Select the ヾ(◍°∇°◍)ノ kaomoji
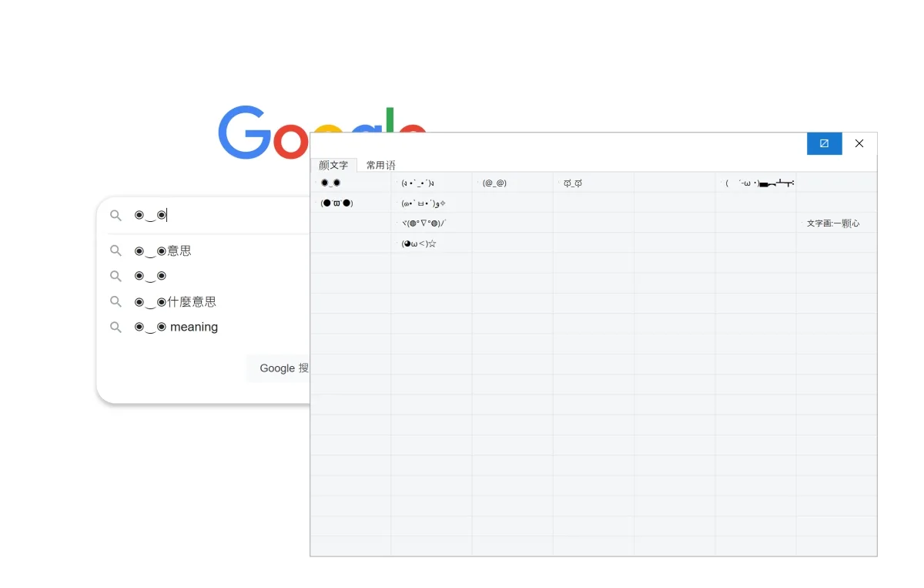The height and width of the screenshot is (588, 924). point(431,223)
